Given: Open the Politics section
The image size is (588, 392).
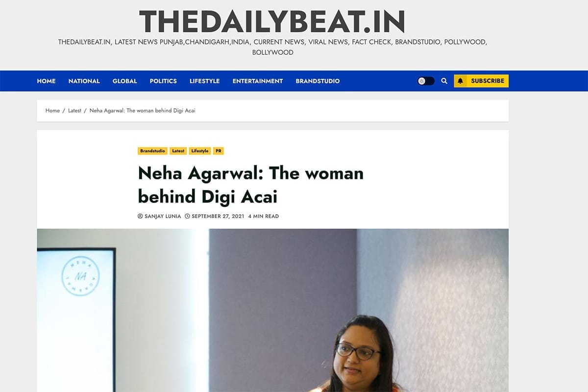Looking at the screenshot, I should 163,81.
